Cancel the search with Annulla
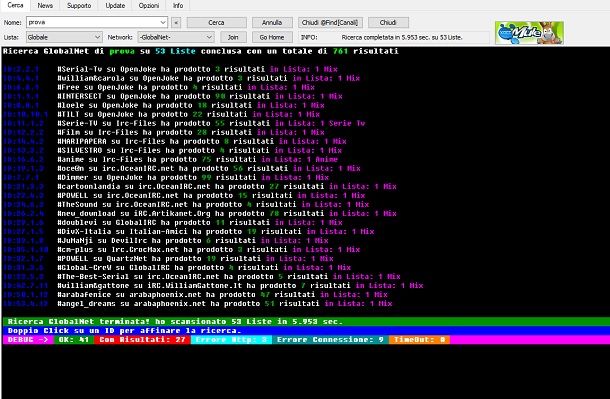The image size is (610, 399). coord(272,23)
